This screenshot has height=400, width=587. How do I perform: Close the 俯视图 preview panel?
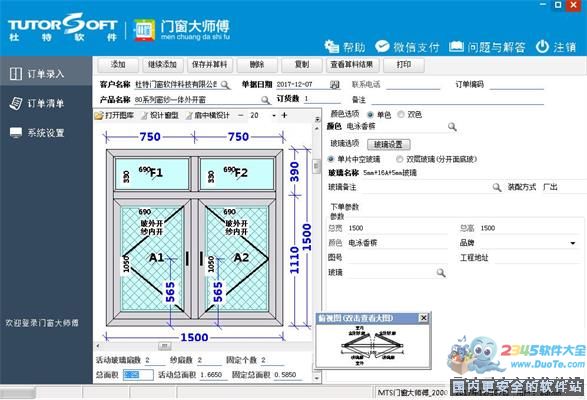(x=423, y=318)
